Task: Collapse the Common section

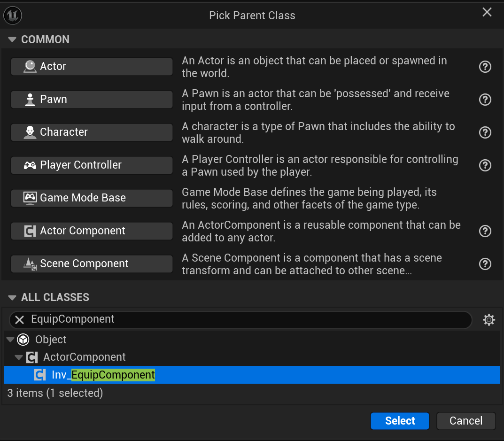Action: (x=12, y=39)
